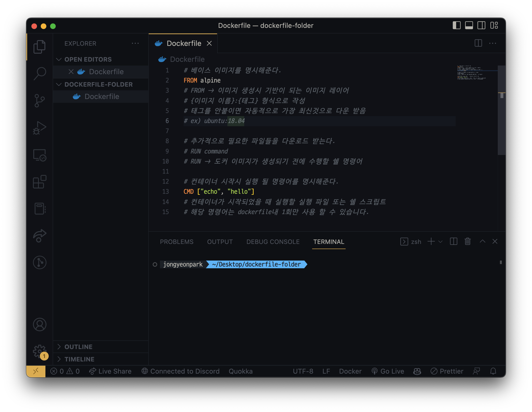Open the Remote Explorer view
This screenshot has width=532, height=412.
[40, 155]
